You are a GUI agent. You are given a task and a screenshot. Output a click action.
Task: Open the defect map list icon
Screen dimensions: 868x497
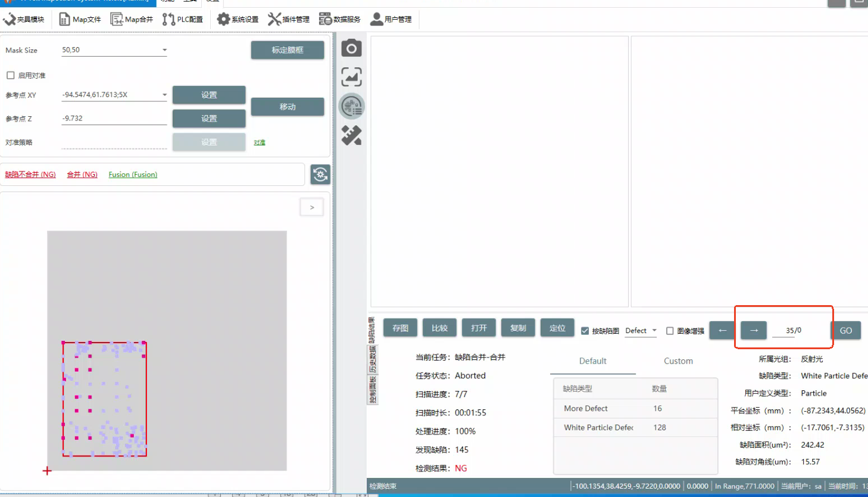pos(351,107)
